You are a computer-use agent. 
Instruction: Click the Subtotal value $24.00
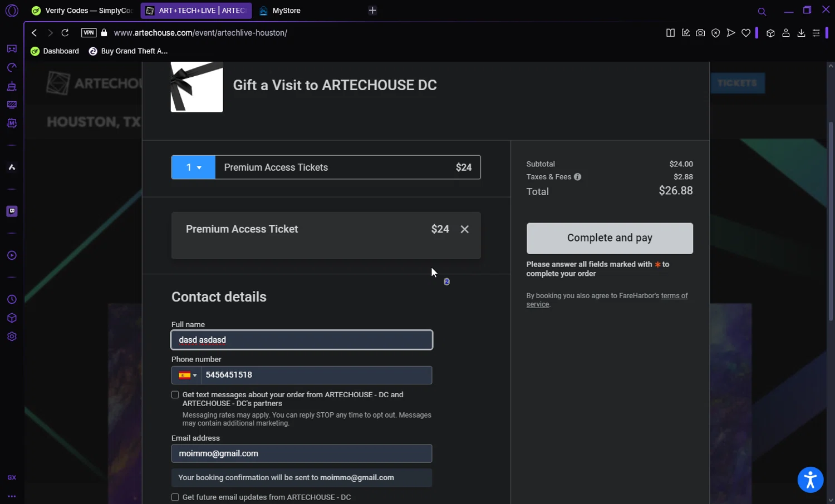(x=681, y=164)
